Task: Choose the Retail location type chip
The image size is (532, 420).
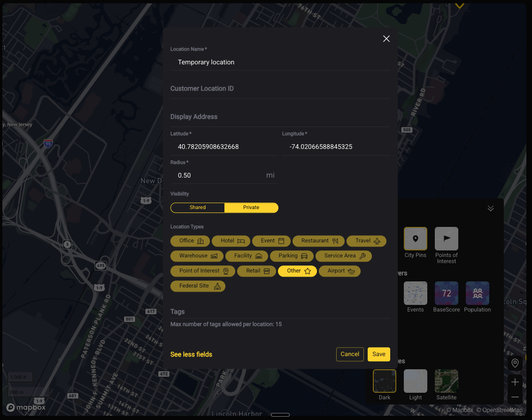Action: pyautogui.click(x=256, y=271)
